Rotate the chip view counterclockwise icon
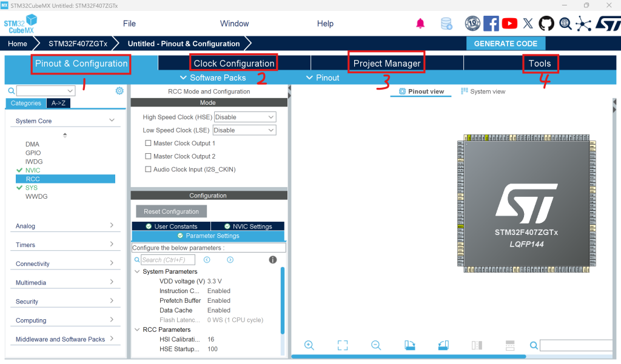 pyautogui.click(x=443, y=345)
